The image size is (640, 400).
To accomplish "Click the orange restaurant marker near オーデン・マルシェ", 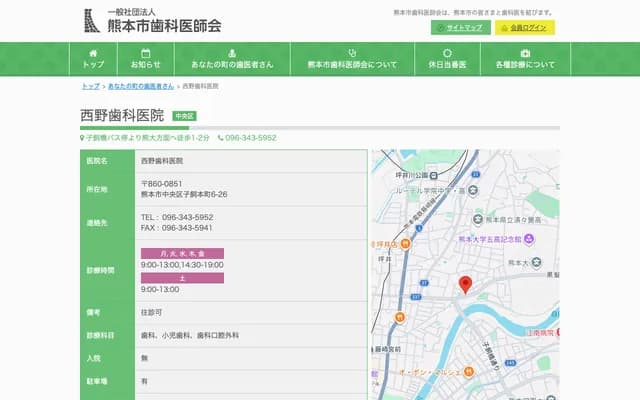I will coord(467,371).
